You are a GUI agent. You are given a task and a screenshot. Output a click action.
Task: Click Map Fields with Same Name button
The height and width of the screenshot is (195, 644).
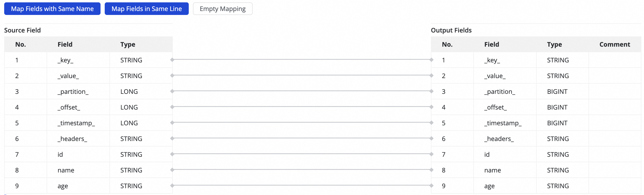click(x=52, y=9)
